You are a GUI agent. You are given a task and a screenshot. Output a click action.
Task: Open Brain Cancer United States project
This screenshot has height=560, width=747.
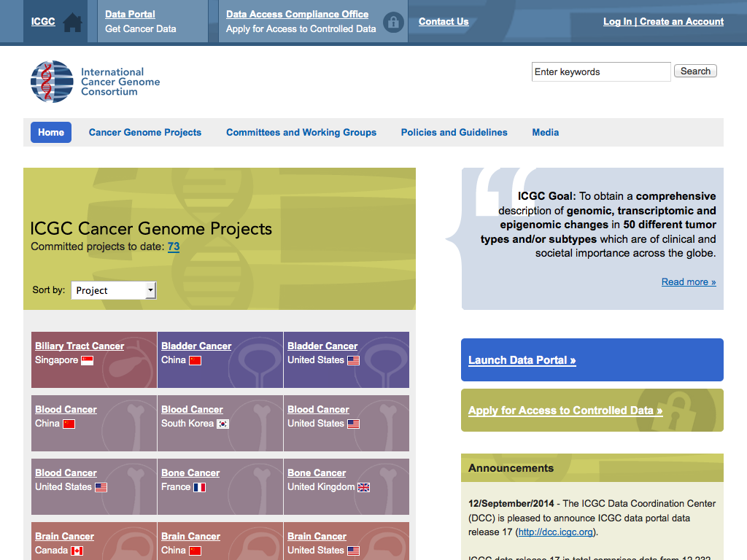tap(317, 536)
